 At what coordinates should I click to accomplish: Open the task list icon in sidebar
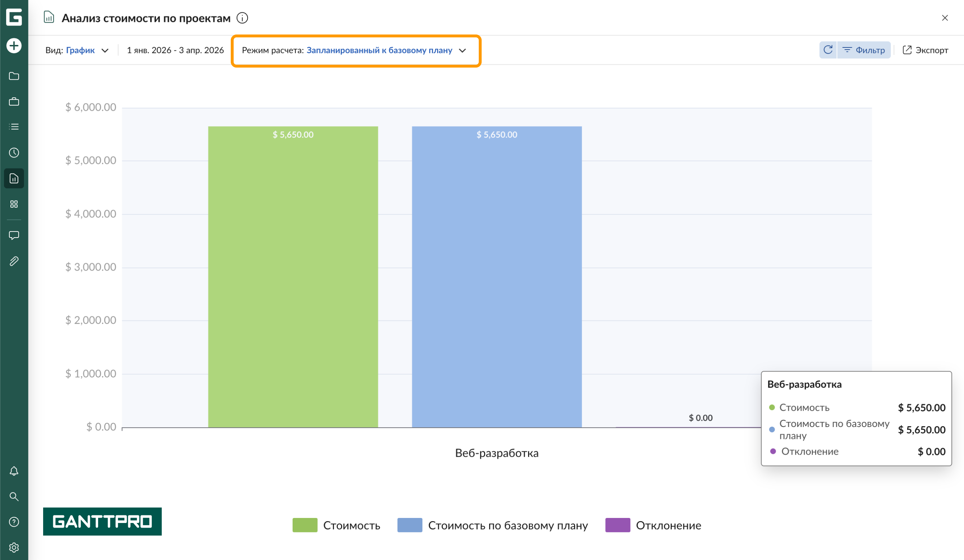(x=14, y=127)
